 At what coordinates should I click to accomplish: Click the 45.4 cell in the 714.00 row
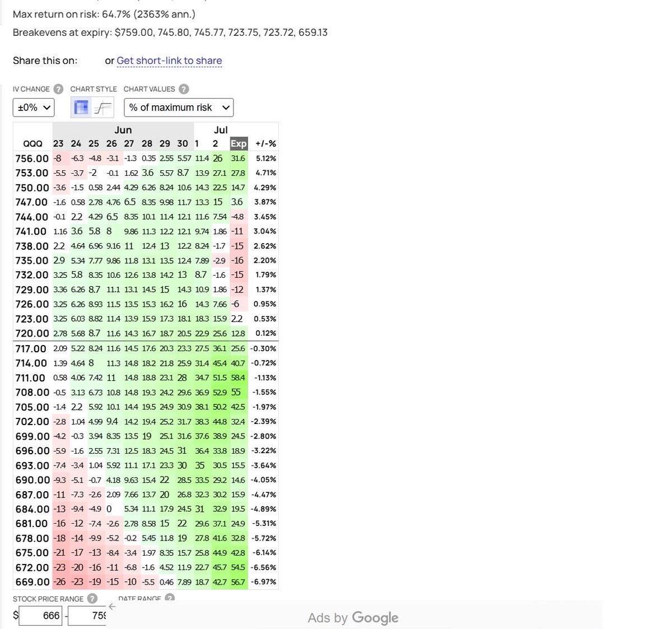point(220,363)
